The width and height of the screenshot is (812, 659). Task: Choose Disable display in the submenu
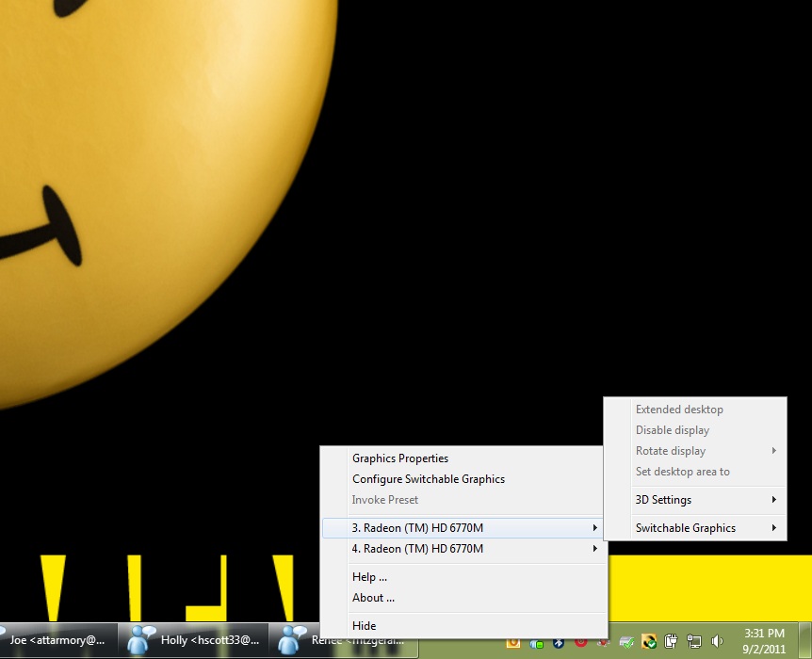(695, 430)
